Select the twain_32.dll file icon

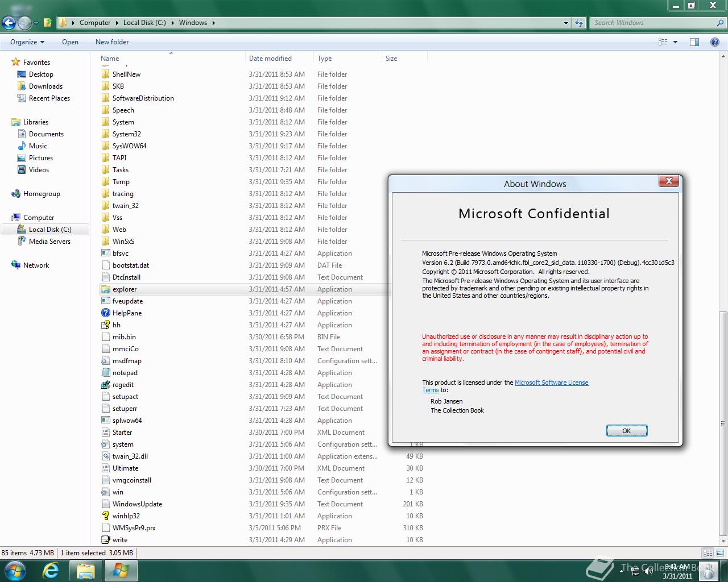(105, 456)
